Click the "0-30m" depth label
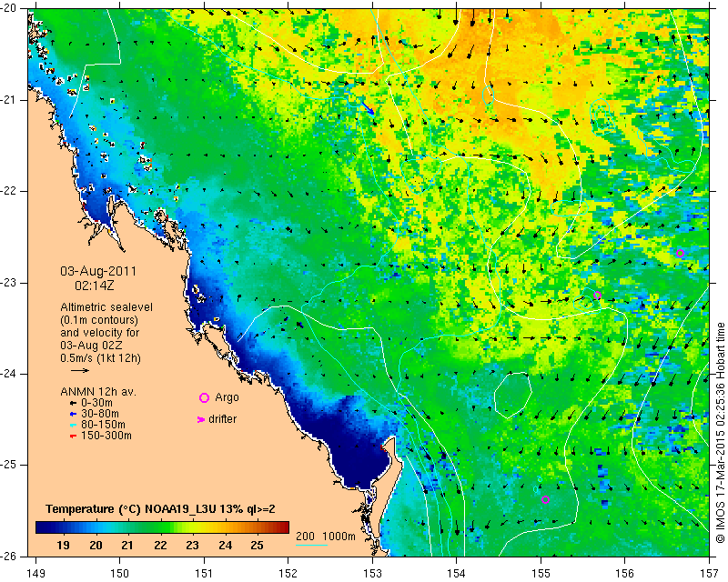 coord(96,403)
